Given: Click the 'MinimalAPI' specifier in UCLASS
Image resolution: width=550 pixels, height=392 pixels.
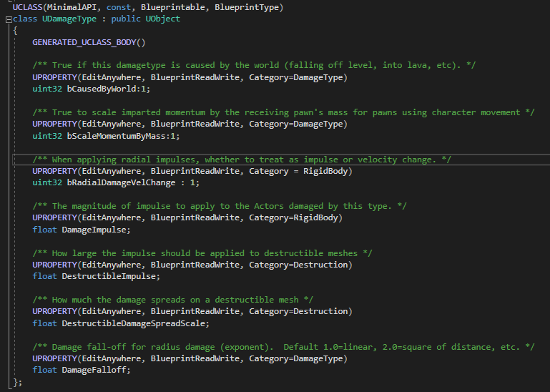Looking at the screenshot, I should [72, 7].
